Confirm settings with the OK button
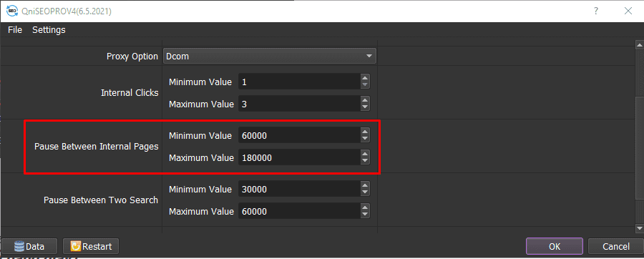This screenshot has height=259, width=644. point(555,246)
